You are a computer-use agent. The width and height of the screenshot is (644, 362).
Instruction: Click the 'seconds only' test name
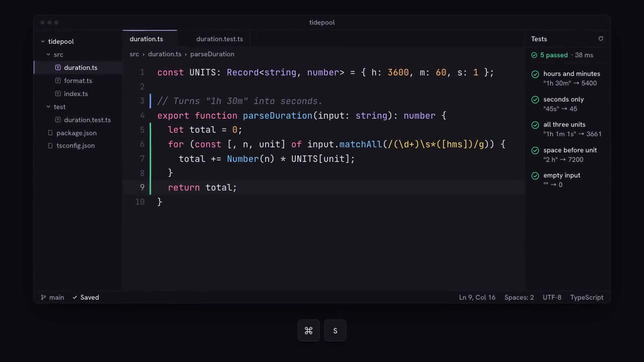563,99
